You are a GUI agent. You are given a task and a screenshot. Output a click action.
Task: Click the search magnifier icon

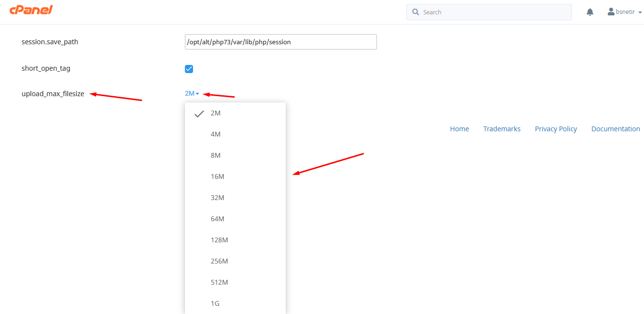415,12
